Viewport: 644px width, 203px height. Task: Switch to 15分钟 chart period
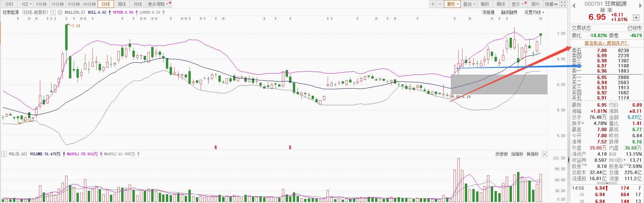pyautogui.click(x=57, y=4)
